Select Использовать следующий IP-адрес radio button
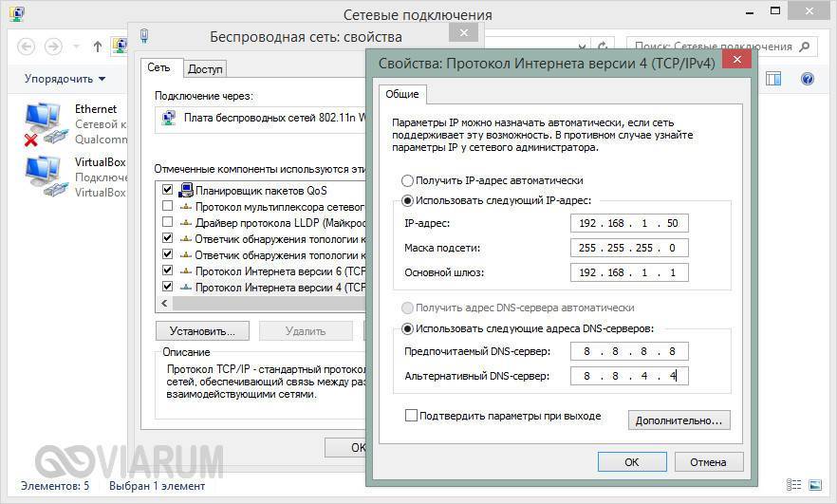 (407, 201)
